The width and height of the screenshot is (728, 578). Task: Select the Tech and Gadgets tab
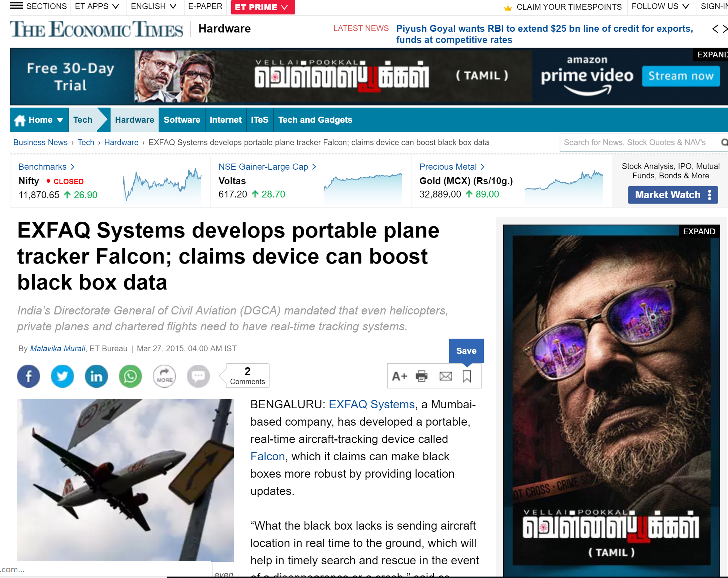[315, 120]
